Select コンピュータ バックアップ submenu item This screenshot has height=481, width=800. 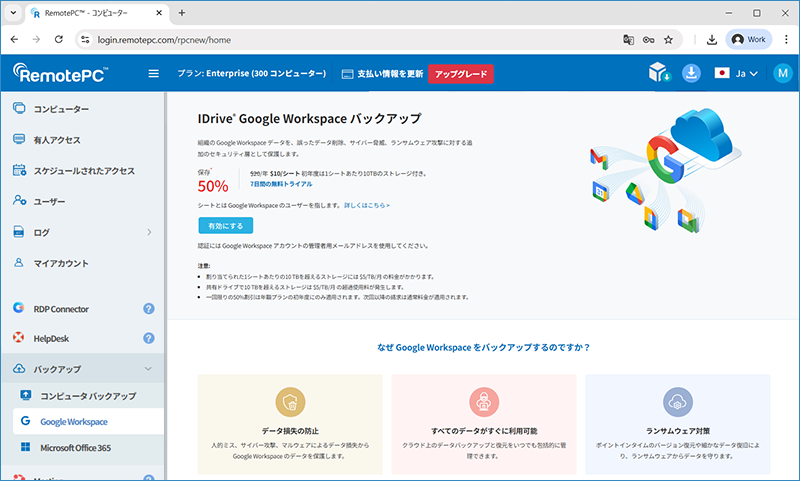(88, 396)
